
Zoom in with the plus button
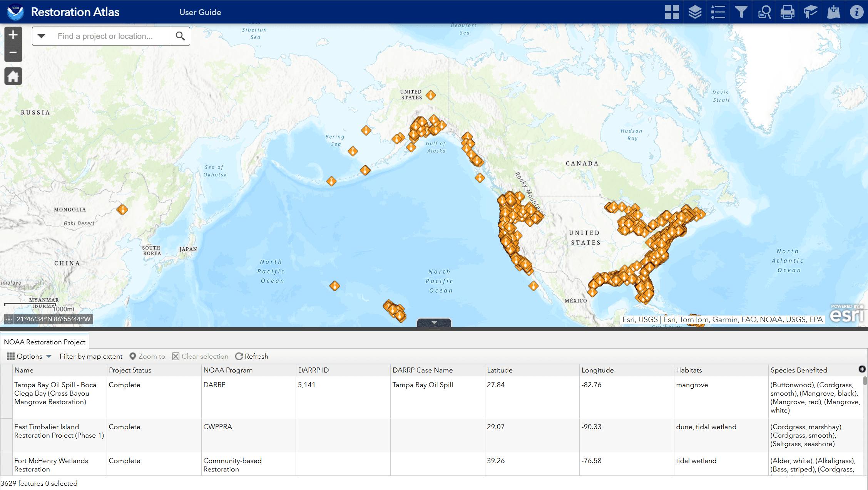13,35
